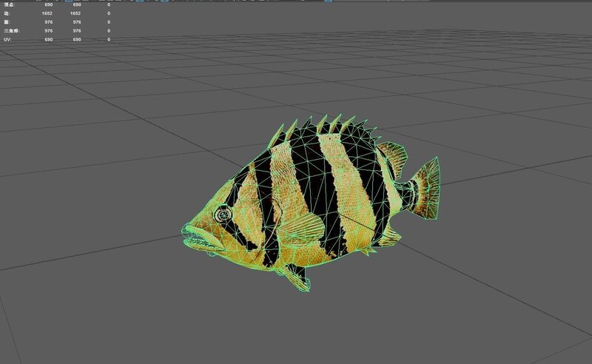
Task: Click the 顶点 vertex count label
Action: tap(7, 4)
